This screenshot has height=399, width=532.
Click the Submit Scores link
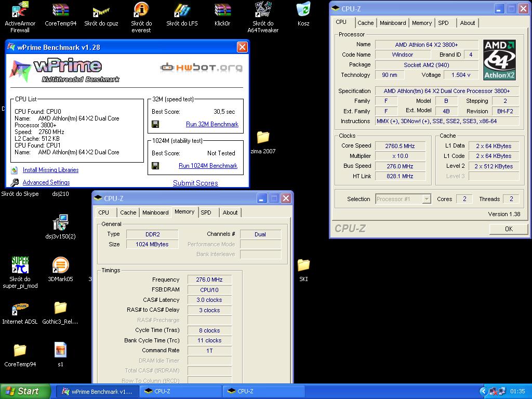(195, 183)
